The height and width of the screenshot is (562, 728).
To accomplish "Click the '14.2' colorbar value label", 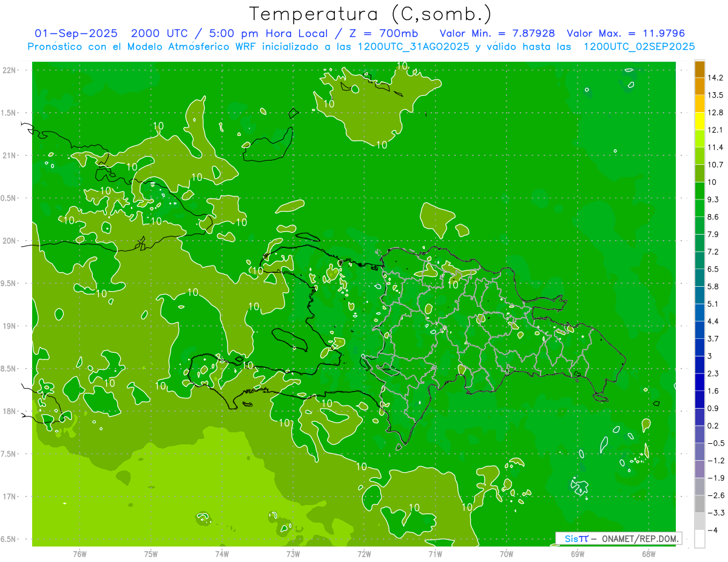I will (x=715, y=78).
